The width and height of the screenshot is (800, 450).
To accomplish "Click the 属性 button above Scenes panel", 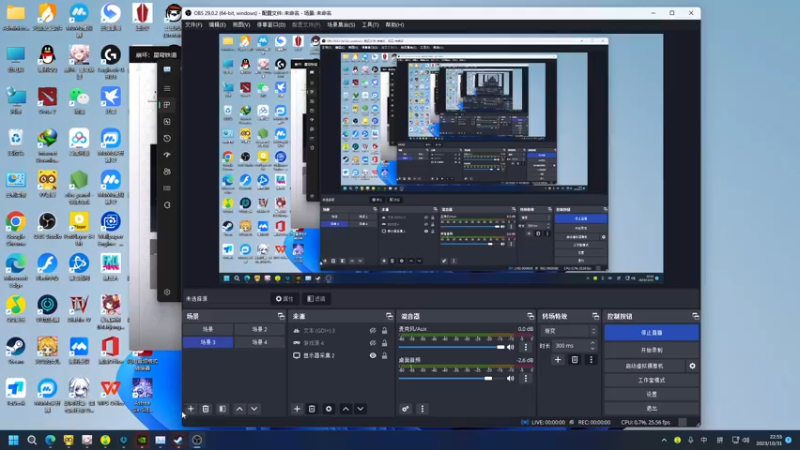I will 285,298.
